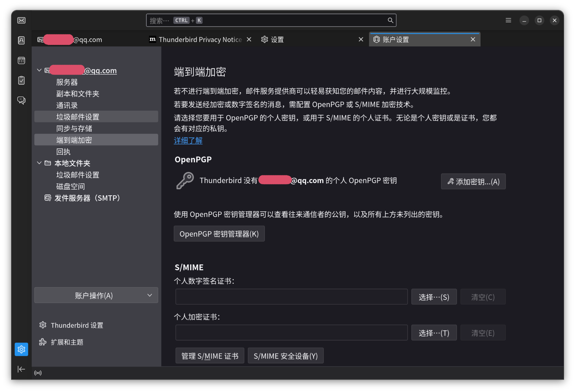Open the application hamburger menu

(508, 20)
